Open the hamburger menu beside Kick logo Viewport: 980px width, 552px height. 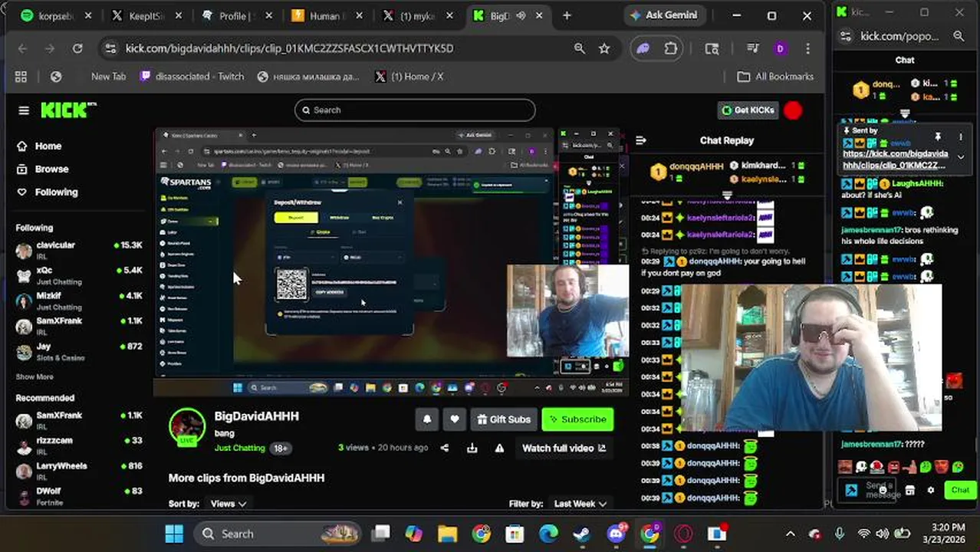pos(24,110)
